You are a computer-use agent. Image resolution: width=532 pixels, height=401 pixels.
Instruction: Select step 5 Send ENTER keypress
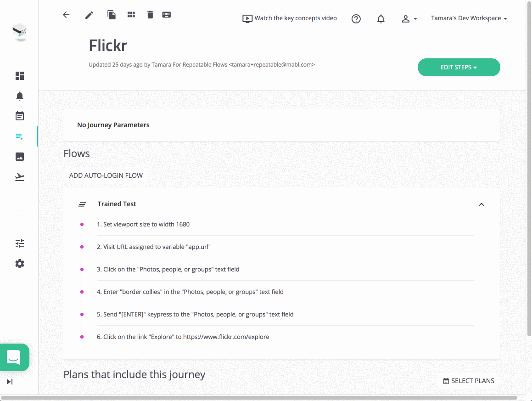coord(285,315)
